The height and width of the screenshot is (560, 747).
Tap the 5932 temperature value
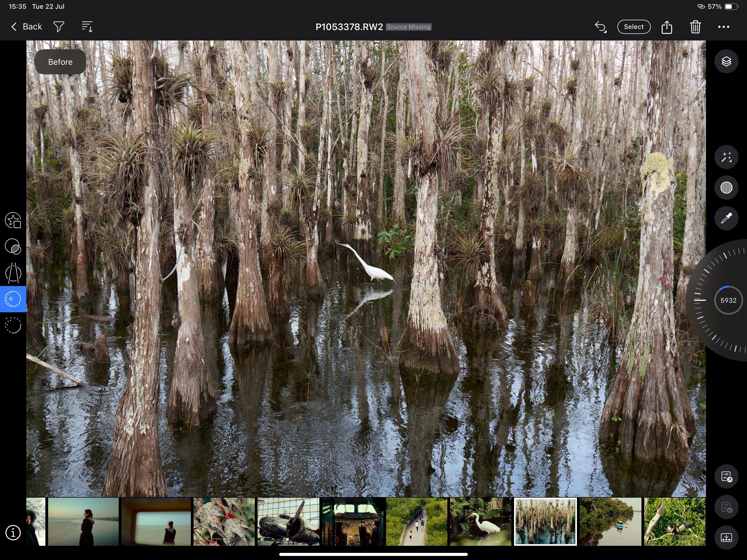[x=728, y=300]
